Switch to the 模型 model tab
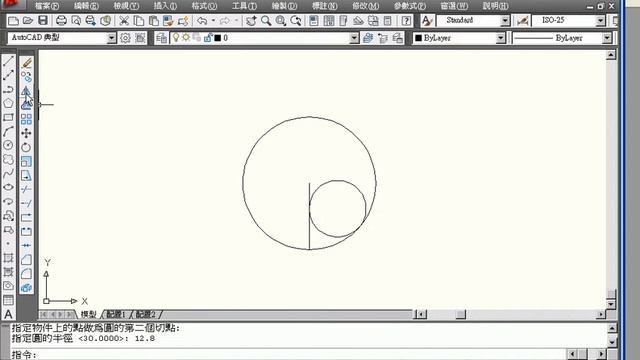640x360 pixels. [x=89, y=314]
